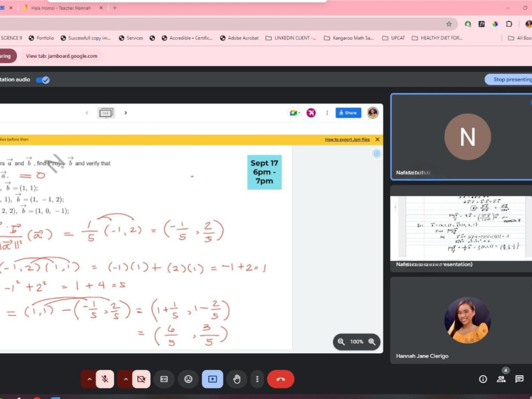Open the Successfull copy bookmark
The image size is (532, 399).
pyautogui.click(x=86, y=38)
